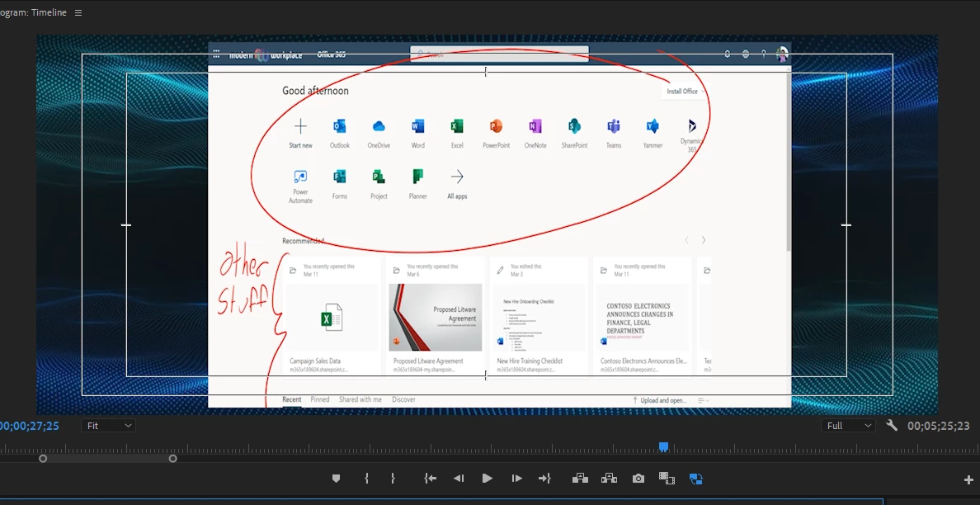Click the Lift icon
This screenshot has width=980, height=505.
[x=580, y=479]
